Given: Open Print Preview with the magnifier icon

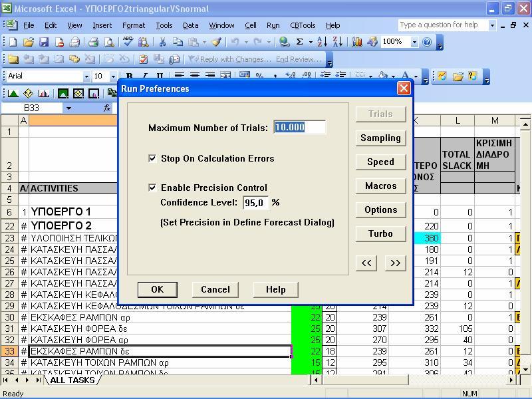Looking at the screenshot, I should [x=109, y=42].
